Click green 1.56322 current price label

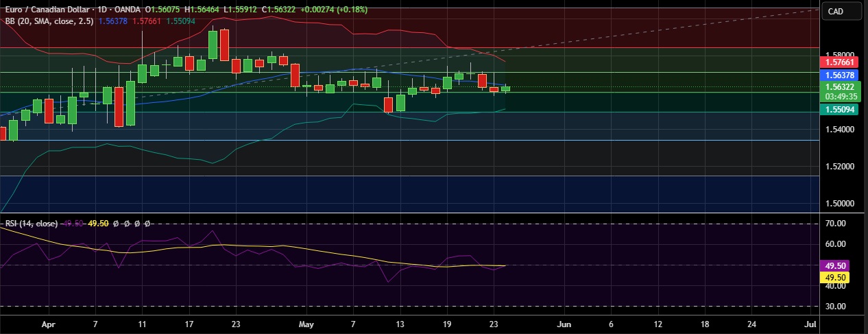coord(839,87)
